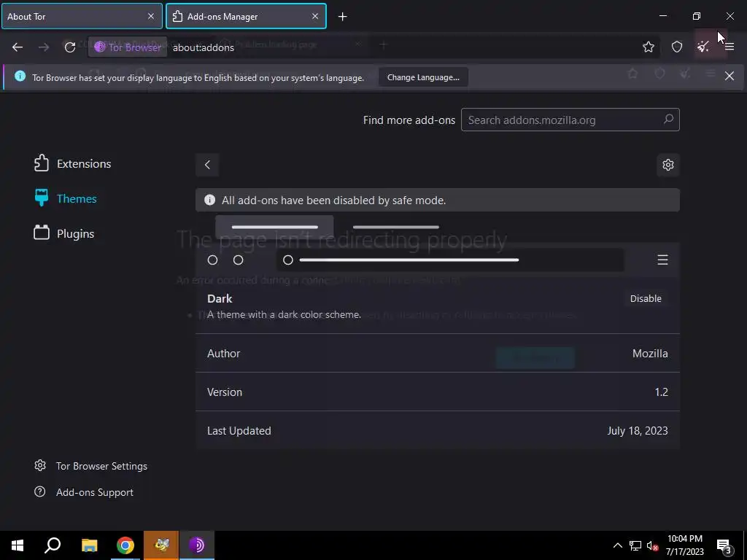The width and height of the screenshot is (747, 560).
Task: Open the Extensions category
Action: coord(72,163)
